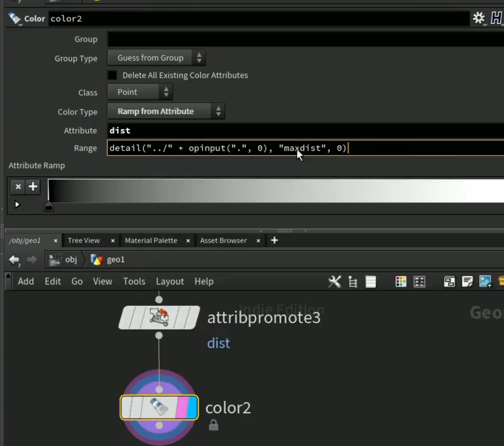Screen dimensions: 504x446
Task: Open the Layout menu
Action: [170, 281]
